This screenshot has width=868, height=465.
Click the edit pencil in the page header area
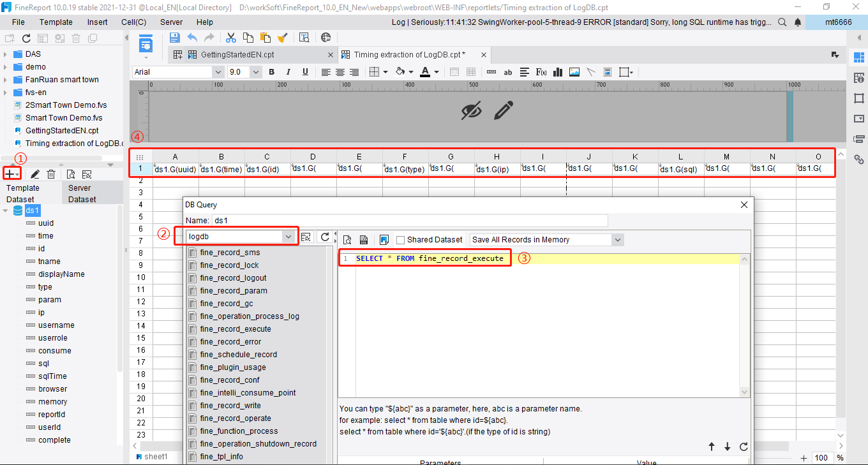pos(504,110)
